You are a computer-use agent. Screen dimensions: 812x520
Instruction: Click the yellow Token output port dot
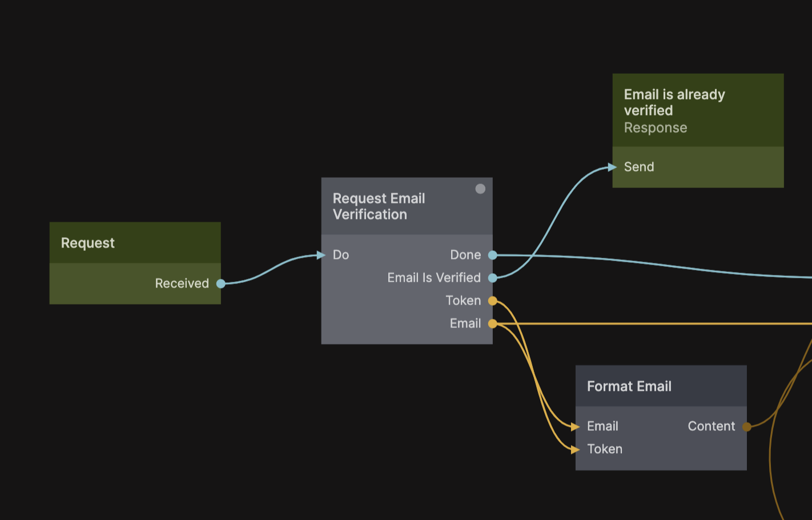pos(492,301)
